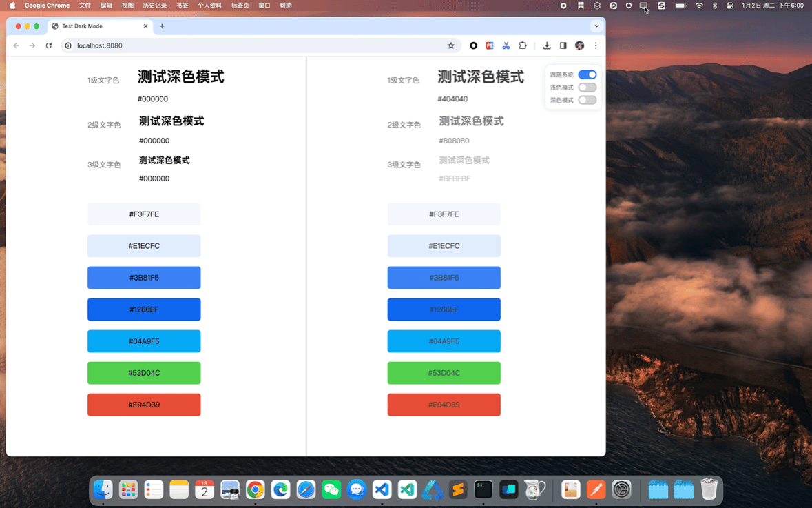Open WeChat from the Dock
Viewport: 812px width, 508px height.
(331, 489)
